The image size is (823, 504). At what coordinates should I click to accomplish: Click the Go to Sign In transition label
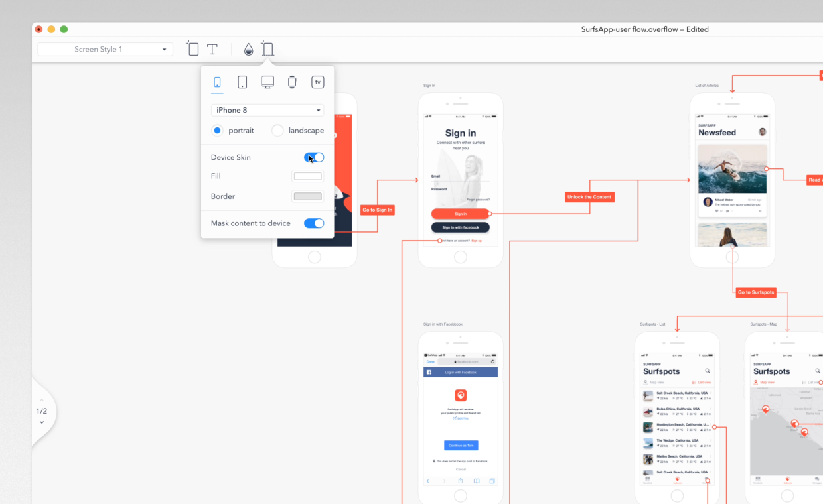[377, 210]
